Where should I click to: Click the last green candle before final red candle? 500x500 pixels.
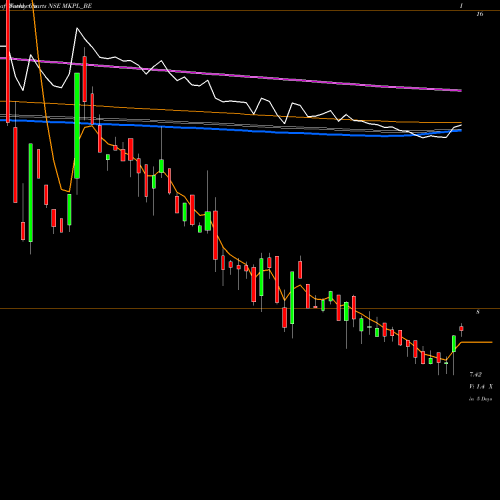454,344
